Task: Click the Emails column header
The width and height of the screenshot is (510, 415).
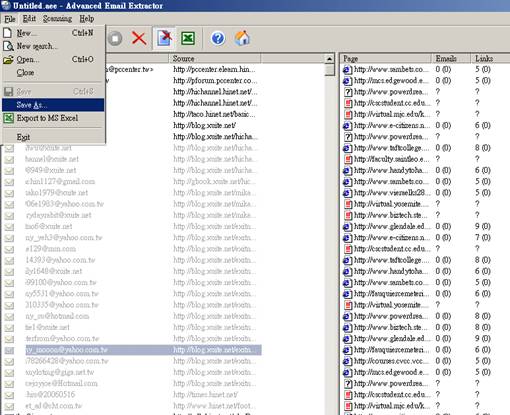Action: point(451,59)
